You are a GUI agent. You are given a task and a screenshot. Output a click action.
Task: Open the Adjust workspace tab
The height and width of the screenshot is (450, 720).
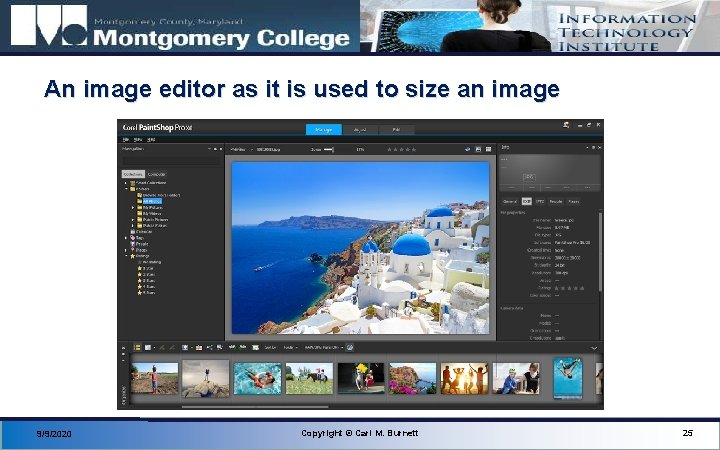pyautogui.click(x=360, y=129)
